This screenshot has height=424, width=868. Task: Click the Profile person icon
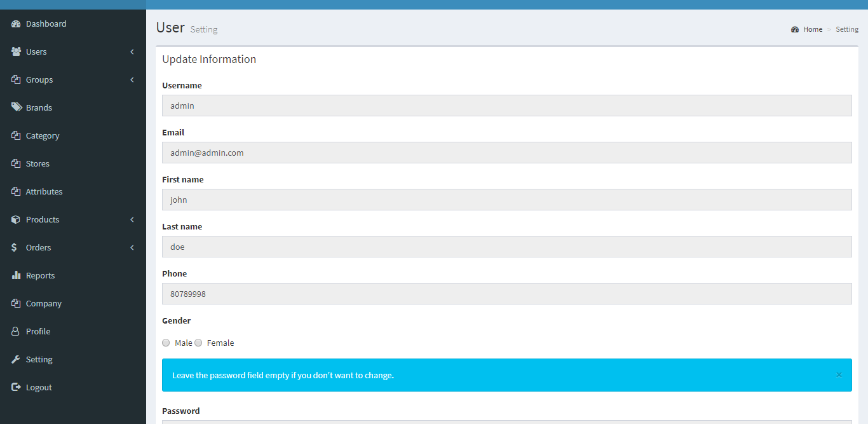pyautogui.click(x=15, y=331)
